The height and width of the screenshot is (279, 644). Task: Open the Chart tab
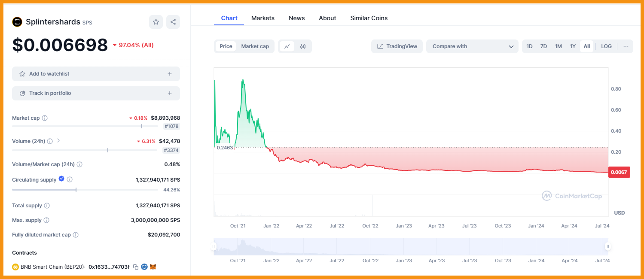pyautogui.click(x=229, y=18)
